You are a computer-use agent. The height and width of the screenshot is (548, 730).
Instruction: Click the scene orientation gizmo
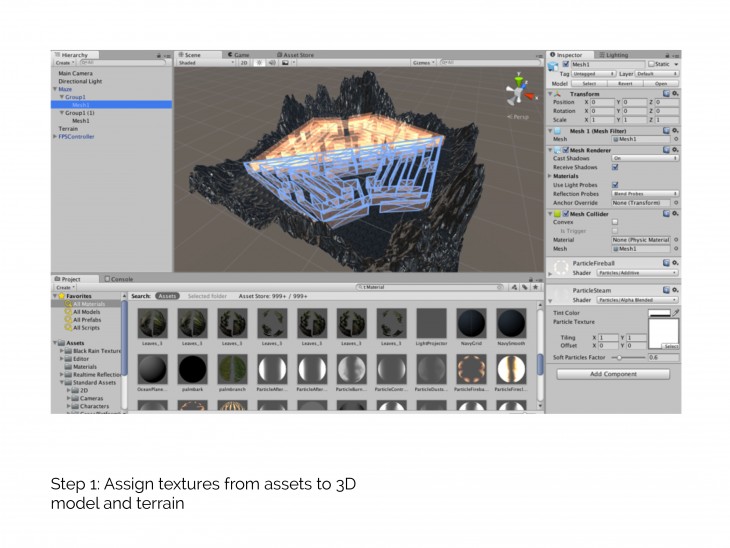click(x=517, y=92)
